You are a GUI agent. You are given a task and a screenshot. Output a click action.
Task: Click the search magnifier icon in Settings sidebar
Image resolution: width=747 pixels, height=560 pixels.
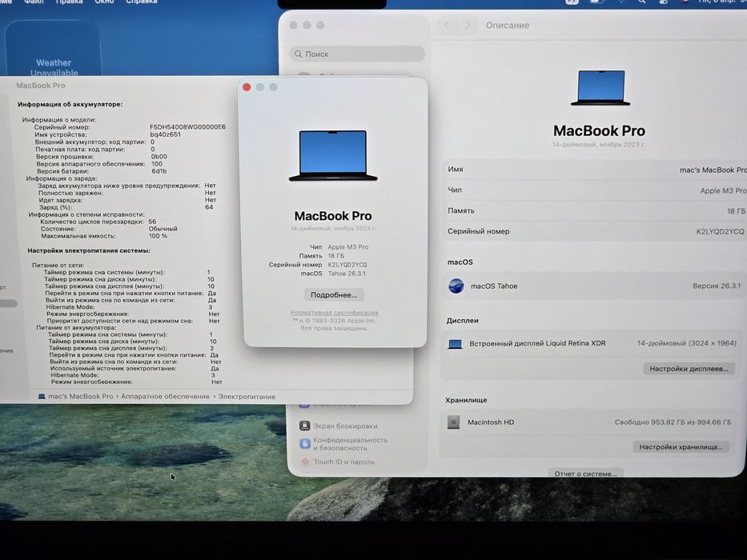298,54
